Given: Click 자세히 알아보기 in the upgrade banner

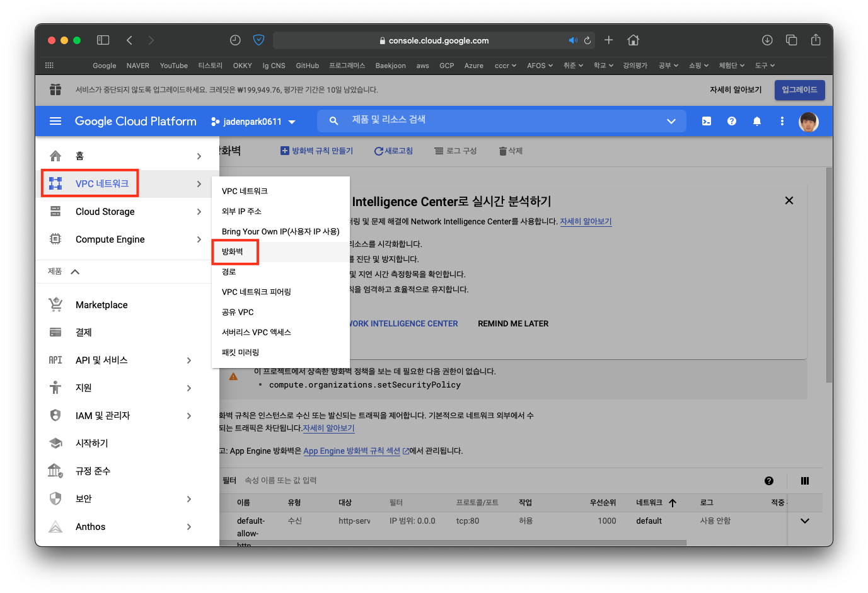Looking at the screenshot, I should [736, 89].
